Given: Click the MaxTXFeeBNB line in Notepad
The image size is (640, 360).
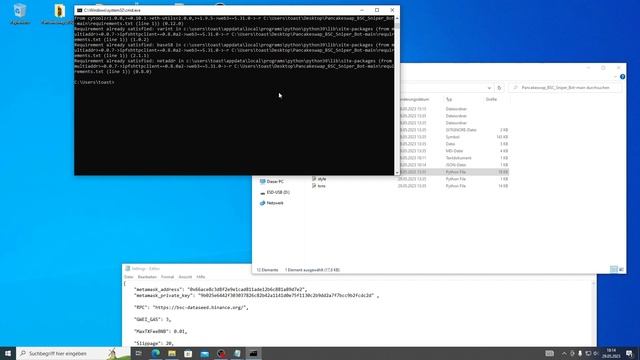Looking at the screenshot, I should 160,331.
